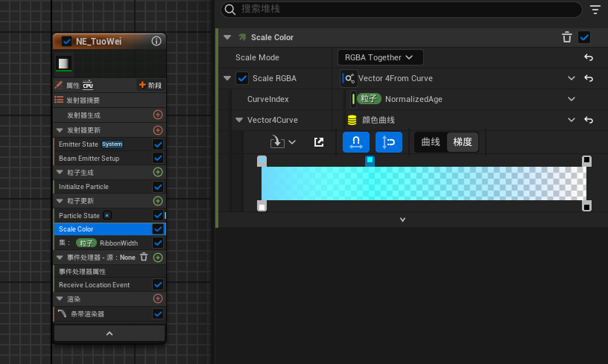Delete the event handler with trash icon
This screenshot has width=608, height=364.
(144, 257)
